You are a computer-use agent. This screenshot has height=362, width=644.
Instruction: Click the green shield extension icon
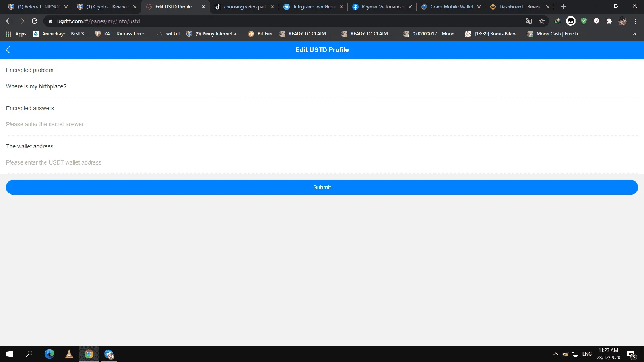tap(584, 21)
